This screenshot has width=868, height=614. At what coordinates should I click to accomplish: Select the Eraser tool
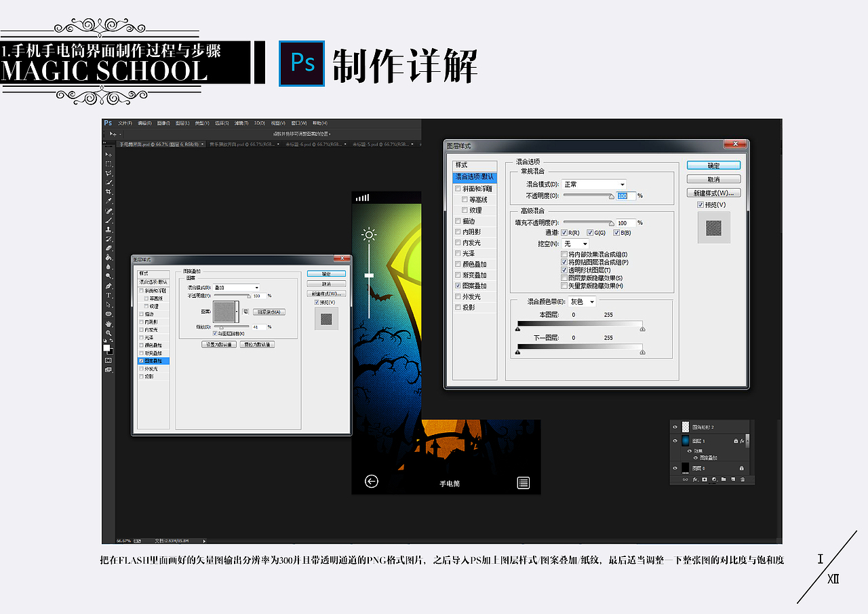point(108,248)
